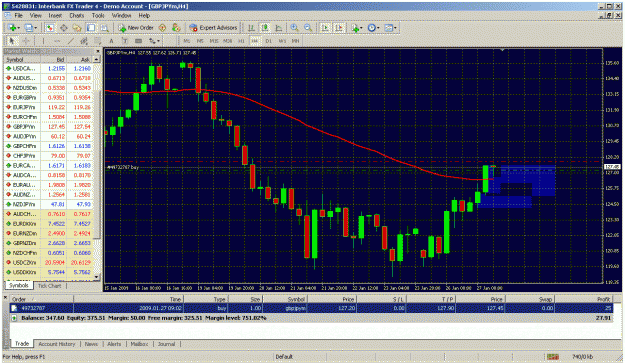The width and height of the screenshot is (625, 363).
Task: Toggle chart Auto Scroll
Action: (325, 28)
